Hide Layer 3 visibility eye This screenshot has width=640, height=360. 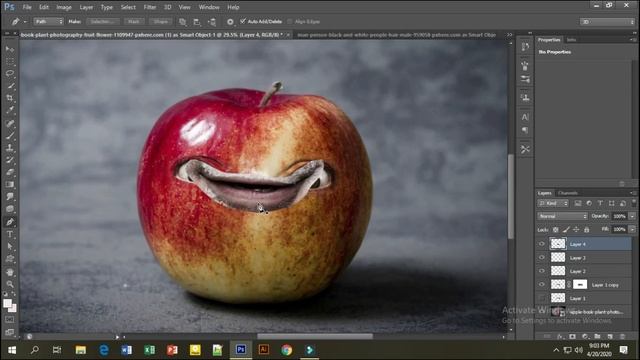tap(542, 258)
